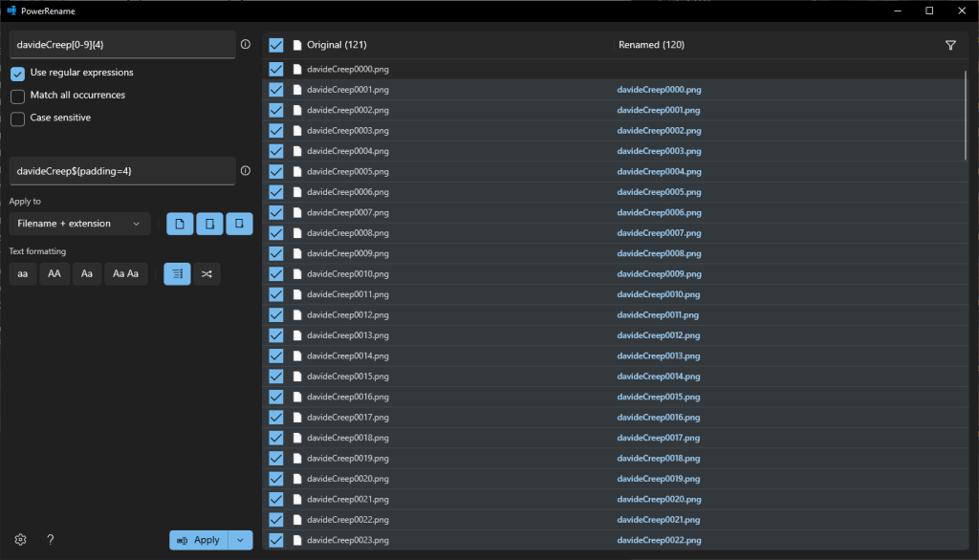Apply lowercase 'aa' text formatting
The image size is (979, 560).
[23, 274]
